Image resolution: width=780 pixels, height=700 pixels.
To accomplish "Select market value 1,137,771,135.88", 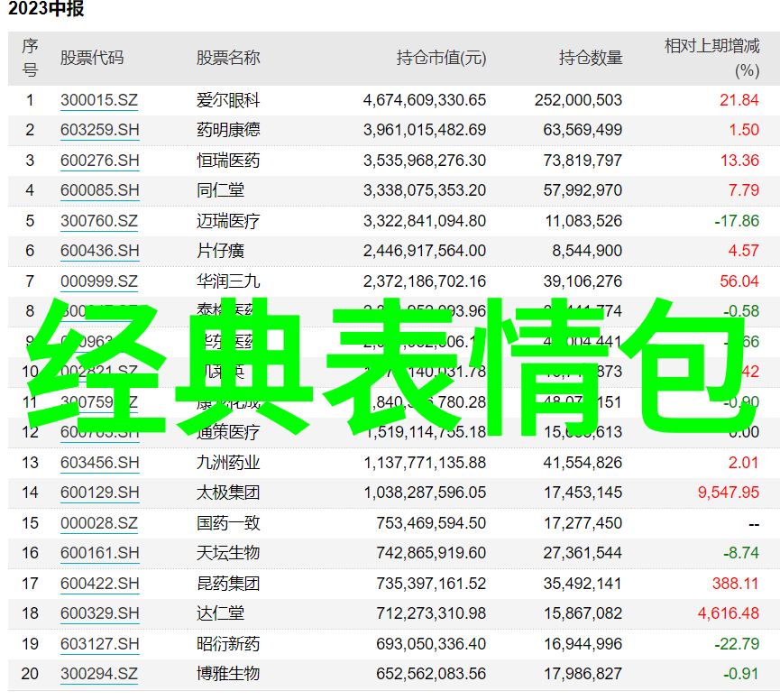I will click(x=425, y=463).
